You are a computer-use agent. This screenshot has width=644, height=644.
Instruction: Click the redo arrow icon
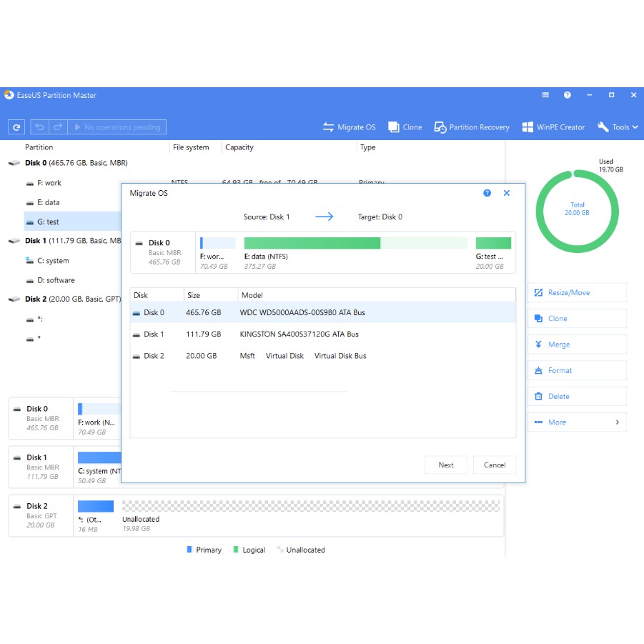(x=58, y=127)
